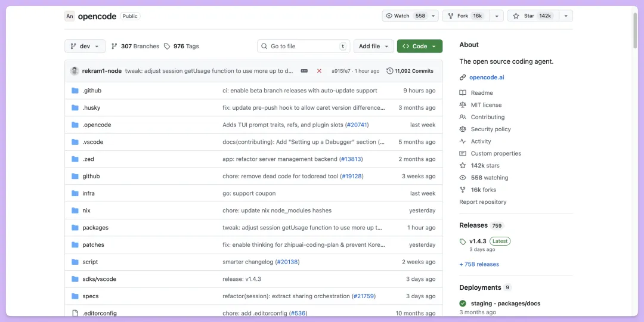Click the failed checks red X icon

coord(319,71)
